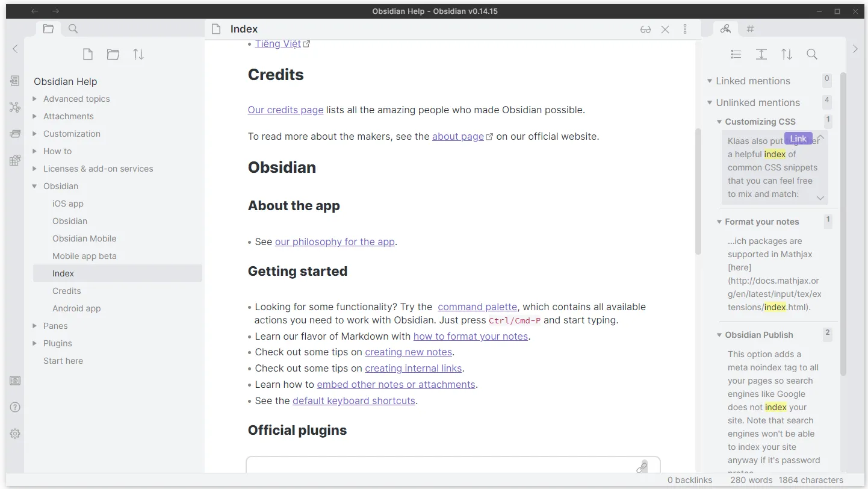Select the Tags tab in right sidebar
Image resolution: width=868 pixels, height=489 pixels.
tap(750, 28)
